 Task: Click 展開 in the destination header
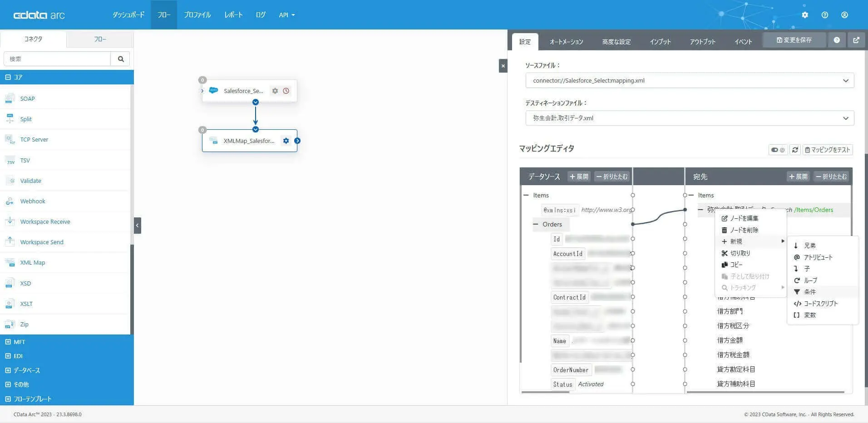798,177
